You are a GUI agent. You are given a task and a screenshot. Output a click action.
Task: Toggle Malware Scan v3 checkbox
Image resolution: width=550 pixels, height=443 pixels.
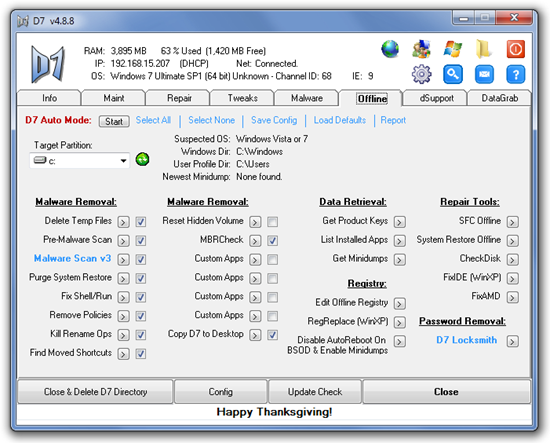click(x=141, y=260)
